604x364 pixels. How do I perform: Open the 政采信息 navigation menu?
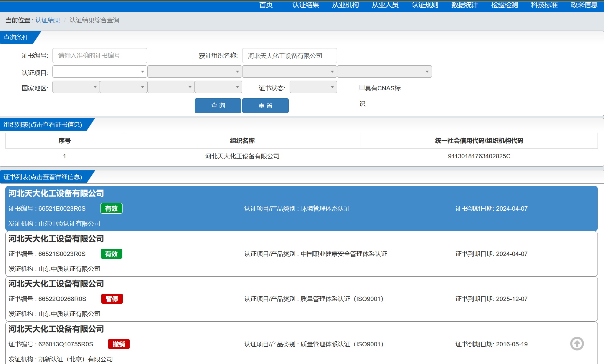584,5
